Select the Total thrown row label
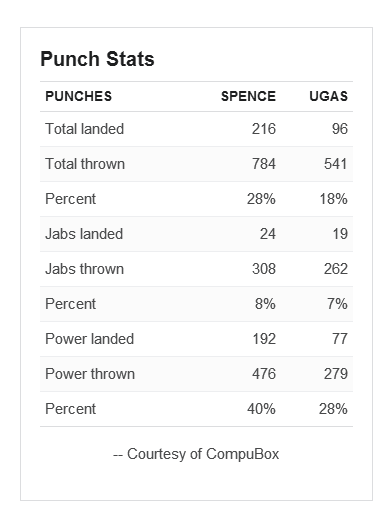 [x=85, y=164]
